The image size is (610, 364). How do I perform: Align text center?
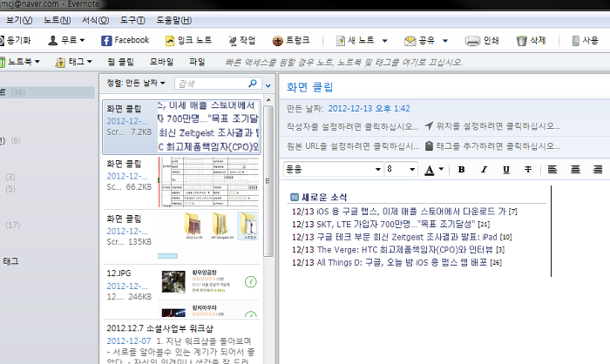pyautogui.click(x=575, y=170)
